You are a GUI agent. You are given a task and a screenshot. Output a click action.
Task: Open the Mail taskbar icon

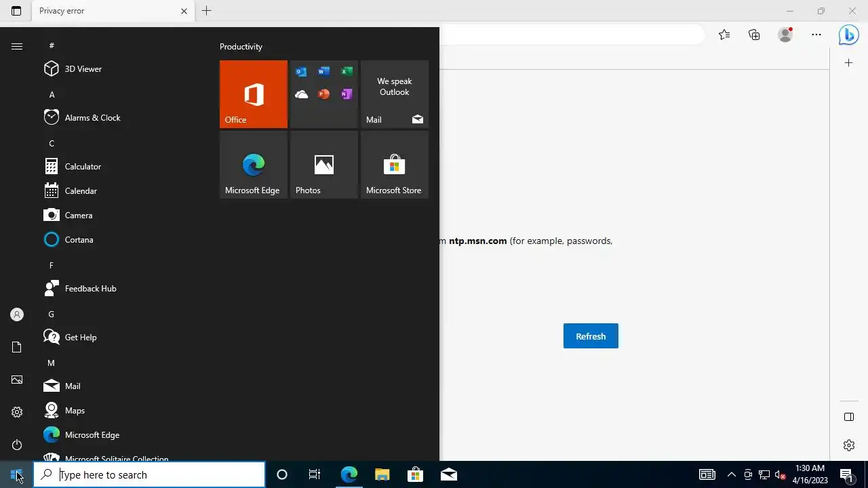(x=448, y=474)
